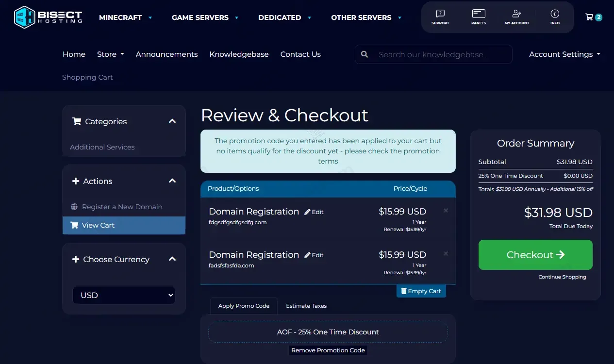Open the Panels icon

479,17
